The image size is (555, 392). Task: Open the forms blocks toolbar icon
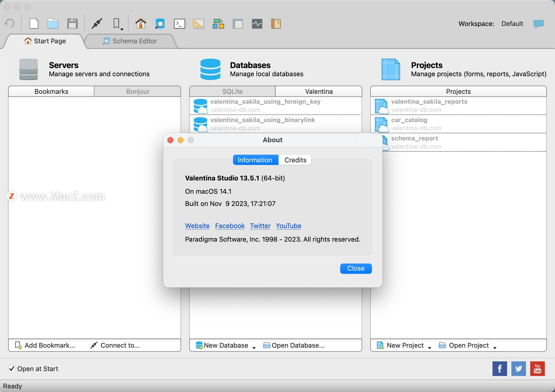tap(218, 23)
